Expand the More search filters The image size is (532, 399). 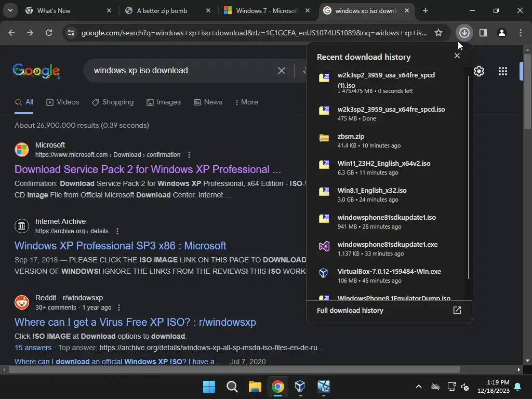(x=247, y=102)
